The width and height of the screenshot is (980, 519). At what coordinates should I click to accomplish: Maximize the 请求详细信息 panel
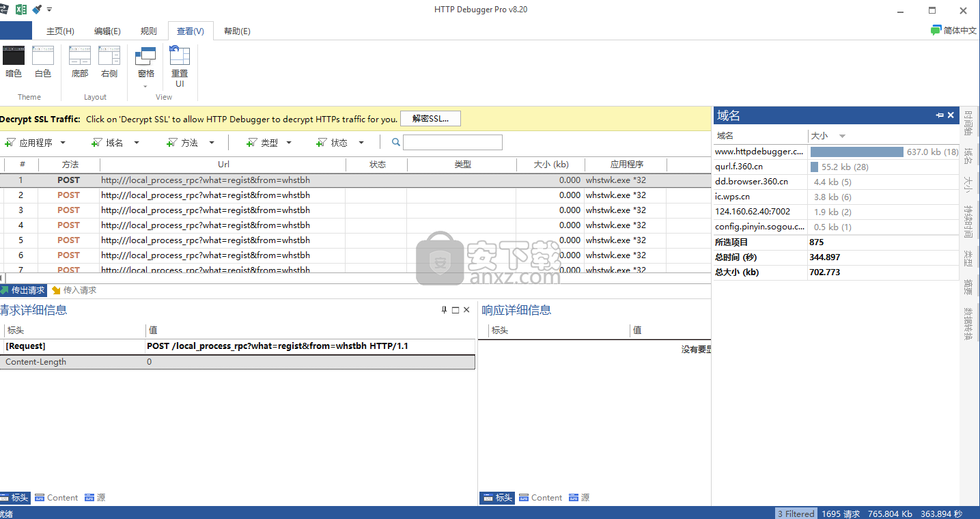pyautogui.click(x=456, y=310)
